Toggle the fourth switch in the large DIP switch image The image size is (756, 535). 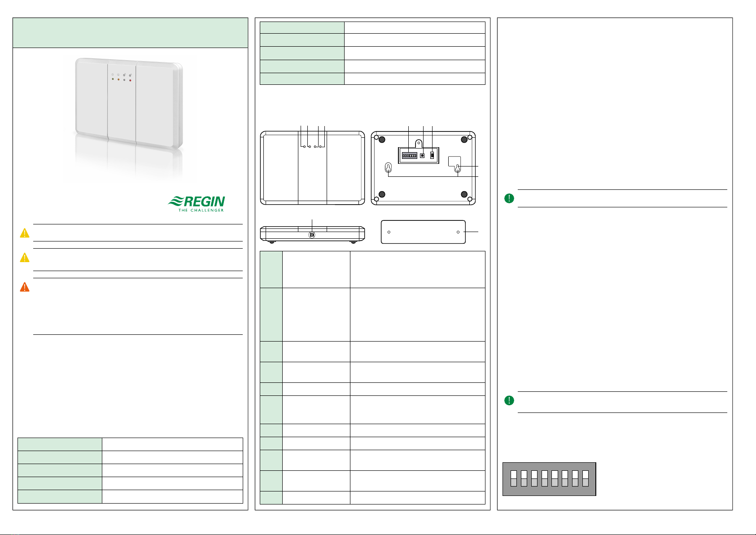pyautogui.click(x=544, y=478)
